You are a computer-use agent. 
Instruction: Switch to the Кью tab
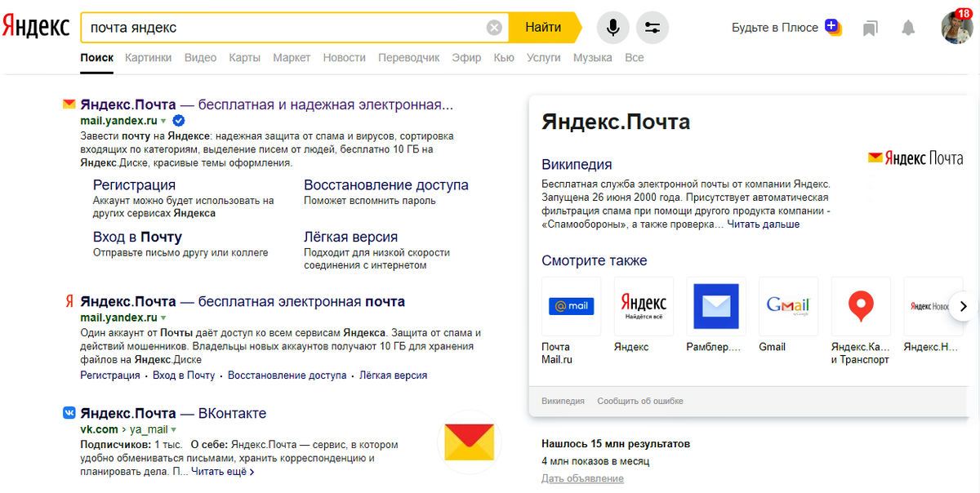[504, 58]
